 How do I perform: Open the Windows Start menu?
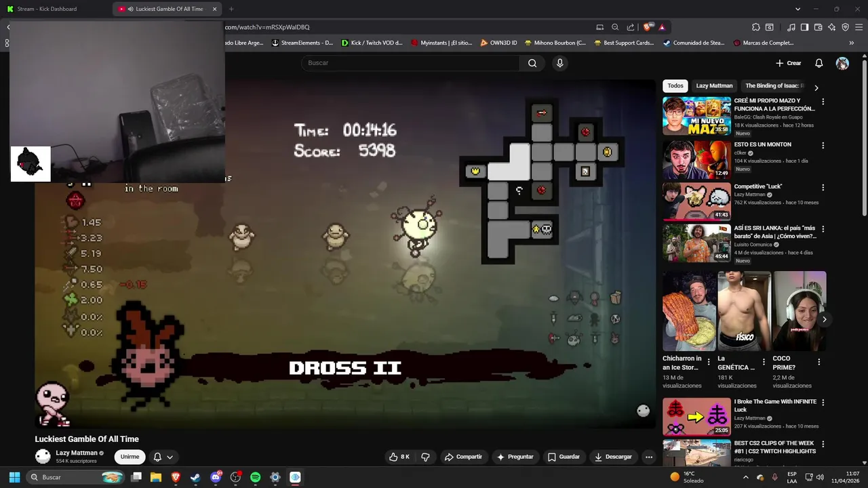pyautogui.click(x=14, y=477)
